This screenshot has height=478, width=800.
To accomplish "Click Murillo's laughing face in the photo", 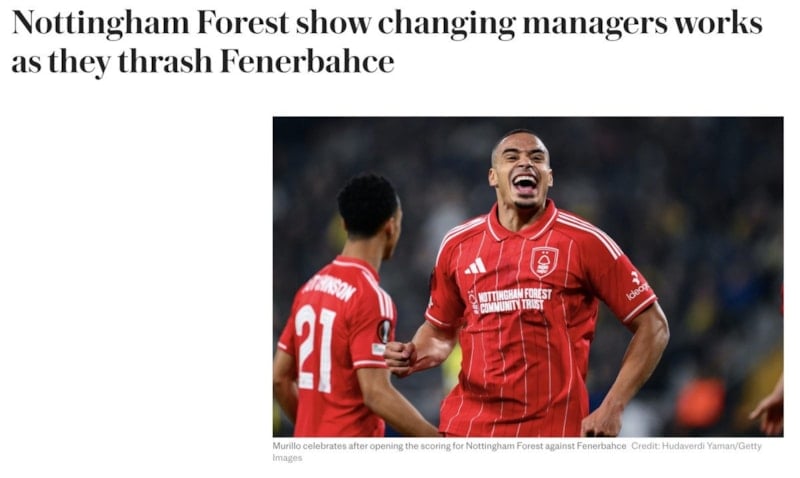I will 521,171.
